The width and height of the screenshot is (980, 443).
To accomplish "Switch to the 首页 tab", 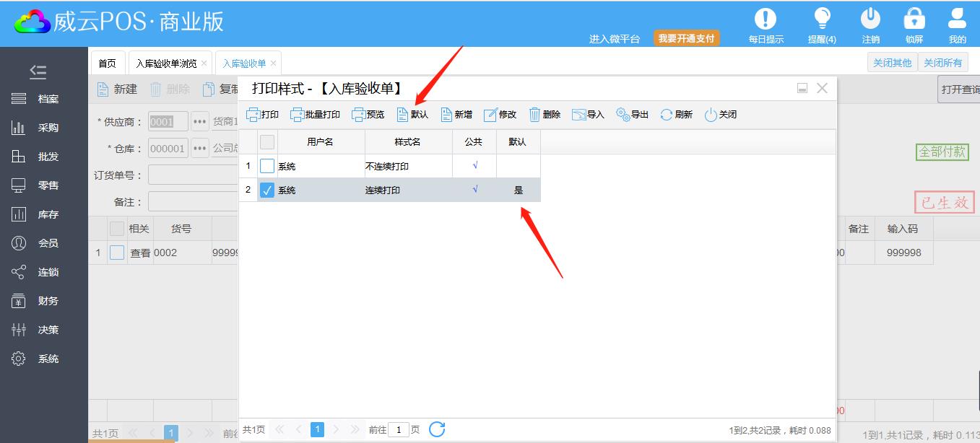I will pyautogui.click(x=107, y=63).
